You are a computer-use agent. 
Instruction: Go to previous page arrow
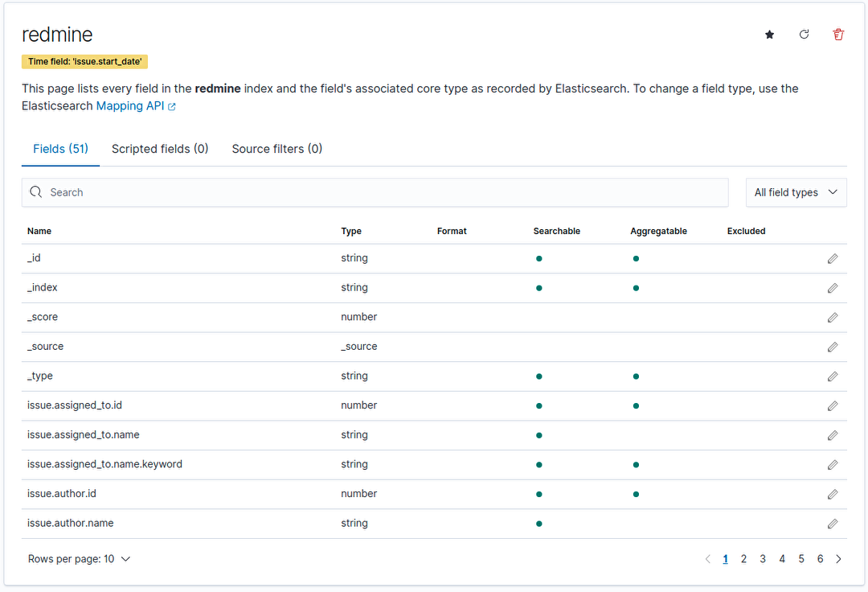[x=707, y=559]
